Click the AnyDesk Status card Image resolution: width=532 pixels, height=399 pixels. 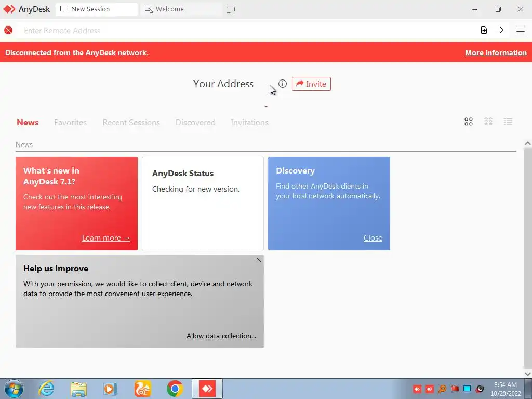point(203,204)
